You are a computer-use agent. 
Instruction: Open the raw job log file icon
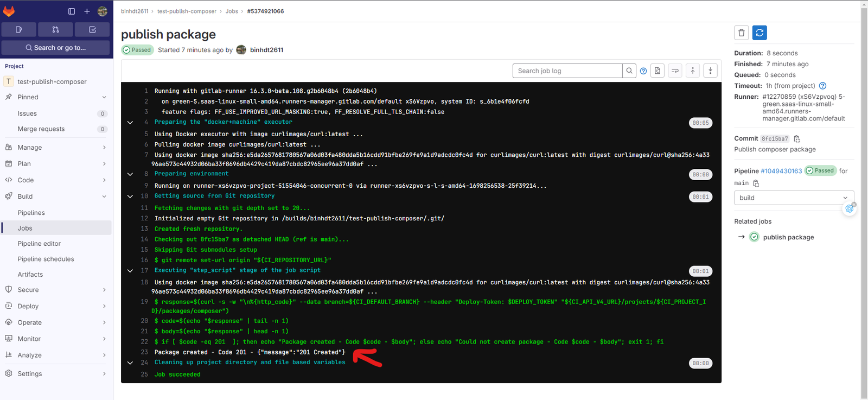658,71
